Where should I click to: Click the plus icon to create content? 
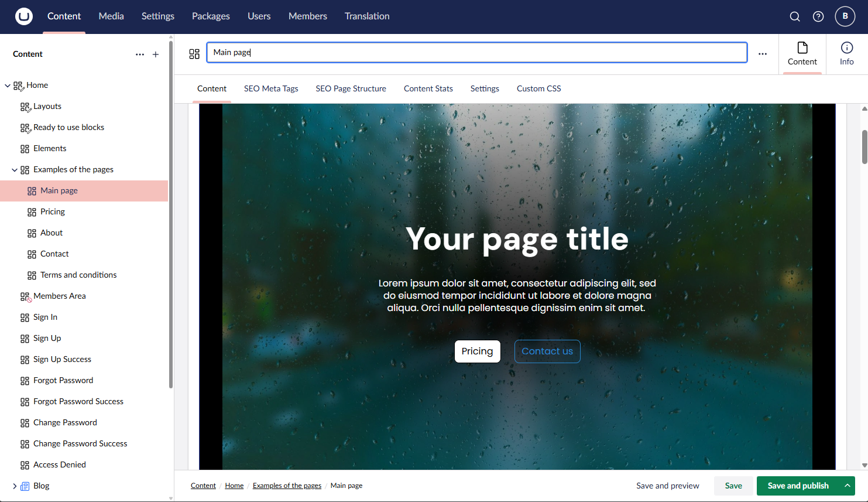(156, 54)
